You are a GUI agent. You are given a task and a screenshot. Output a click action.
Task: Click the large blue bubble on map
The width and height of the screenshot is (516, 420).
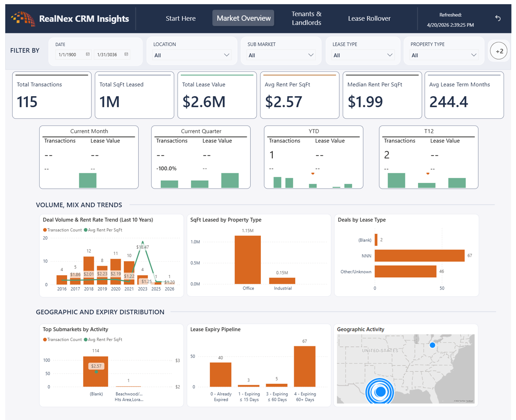[380, 392]
